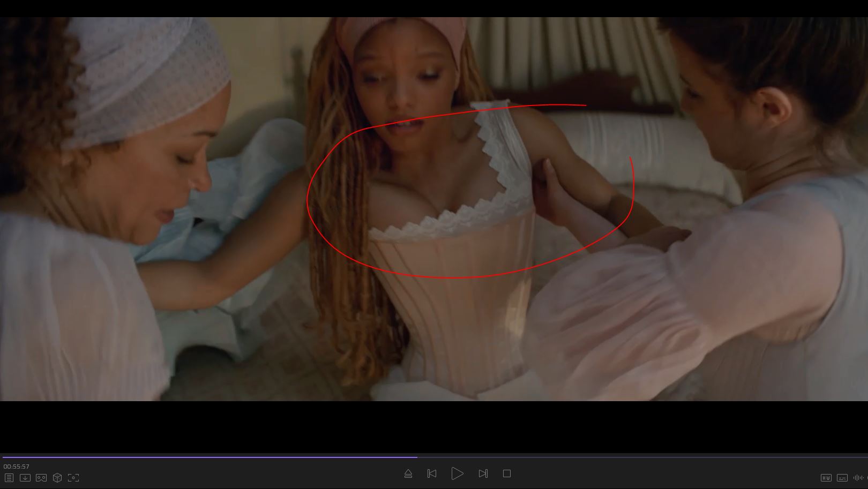Stop the video playback
The width and height of the screenshot is (868, 489).
(x=507, y=473)
